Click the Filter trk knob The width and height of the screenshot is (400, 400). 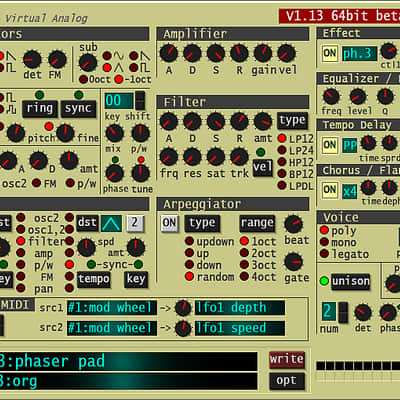[239, 157]
